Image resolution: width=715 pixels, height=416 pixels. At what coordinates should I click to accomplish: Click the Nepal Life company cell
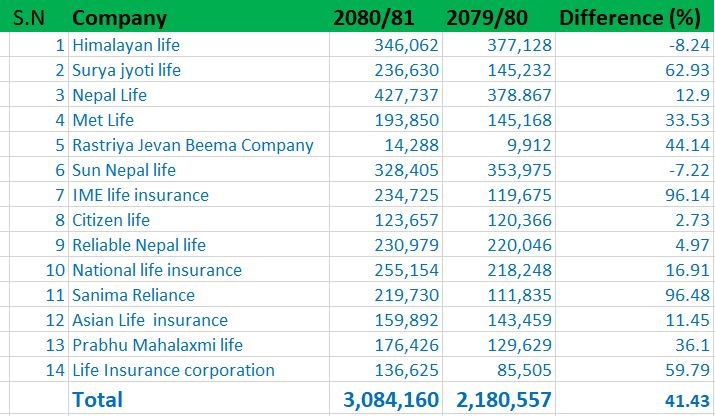pos(109,95)
